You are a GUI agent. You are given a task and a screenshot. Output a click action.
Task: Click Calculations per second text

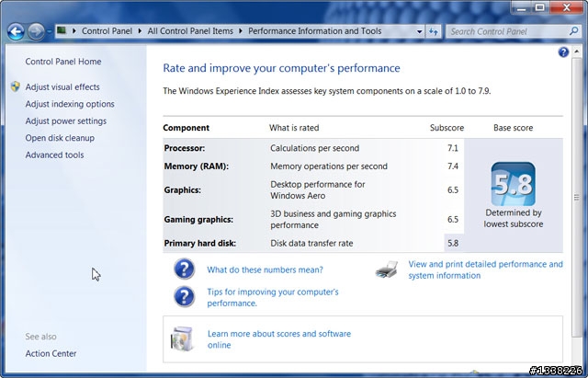coord(314,148)
